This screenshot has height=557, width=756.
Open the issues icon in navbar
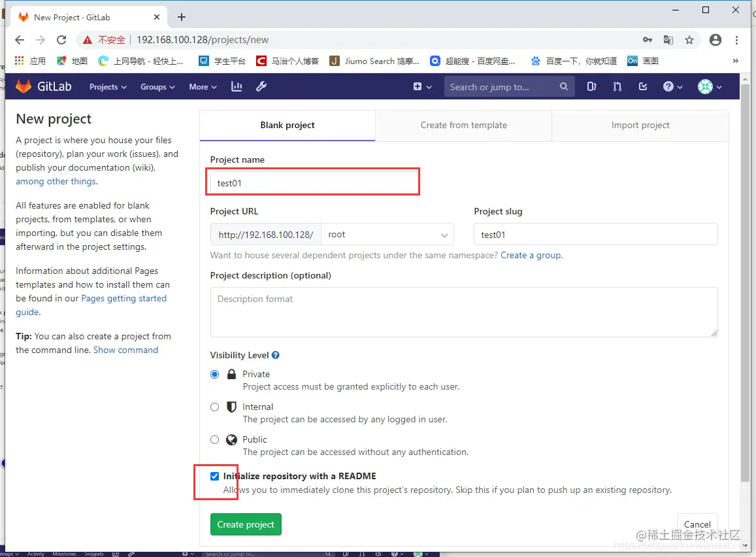tap(591, 87)
